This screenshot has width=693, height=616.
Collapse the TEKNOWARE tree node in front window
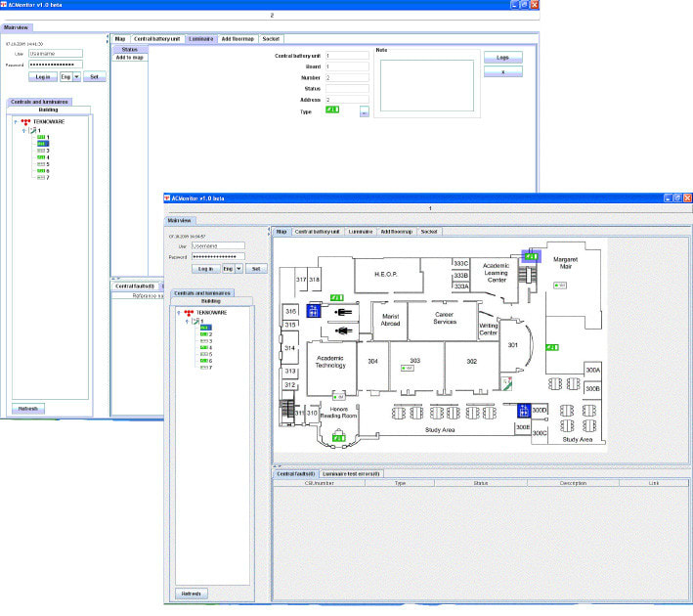pos(179,313)
